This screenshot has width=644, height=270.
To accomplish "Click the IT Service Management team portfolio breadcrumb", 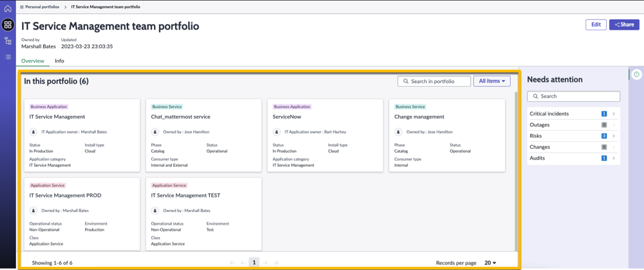I will 106,7.
